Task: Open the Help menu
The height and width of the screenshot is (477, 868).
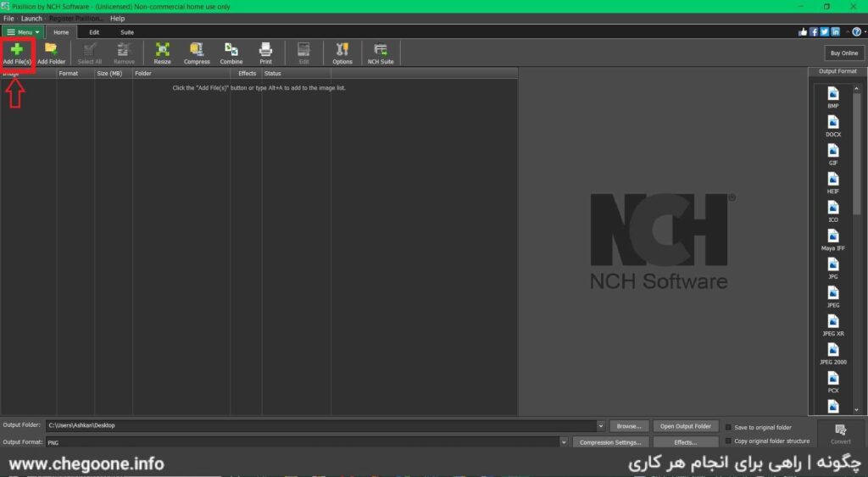Action: [x=117, y=19]
